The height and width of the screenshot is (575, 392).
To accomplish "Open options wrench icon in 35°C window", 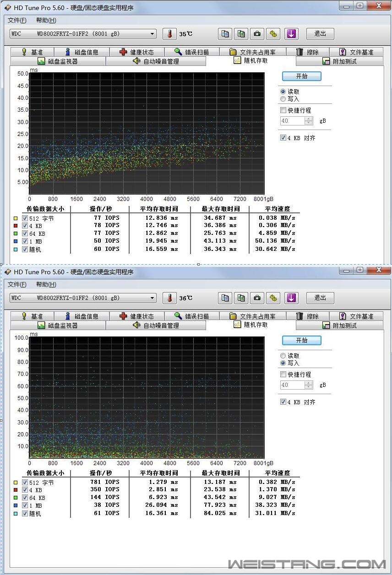I will coord(273,34).
